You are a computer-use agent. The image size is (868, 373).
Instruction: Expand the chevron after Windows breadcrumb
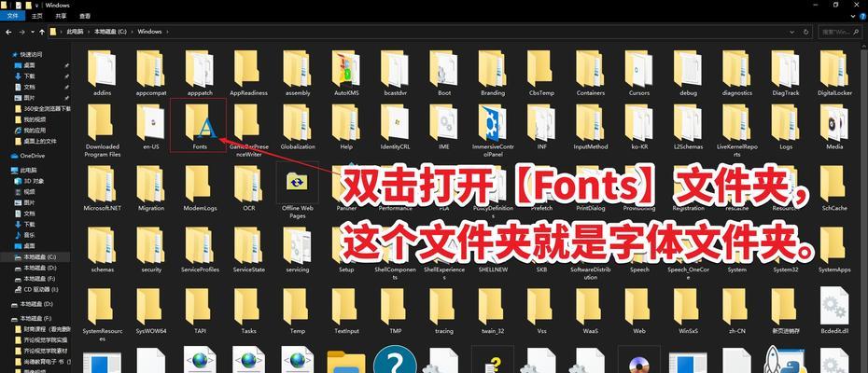167,32
